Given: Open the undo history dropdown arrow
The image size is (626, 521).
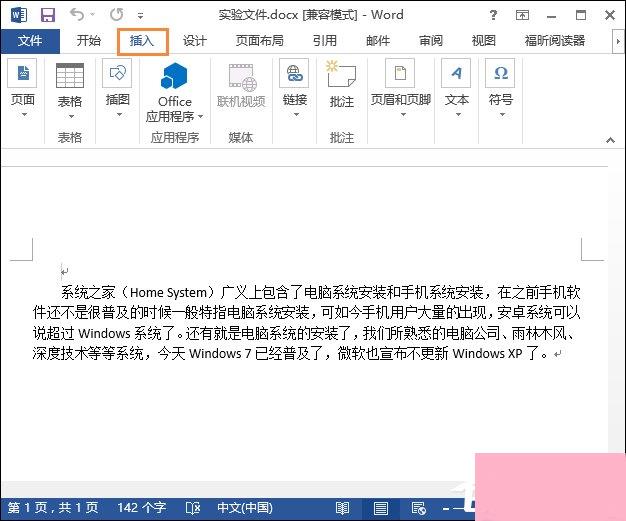Looking at the screenshot, I should pyautogui.click(x=92, y=15).
